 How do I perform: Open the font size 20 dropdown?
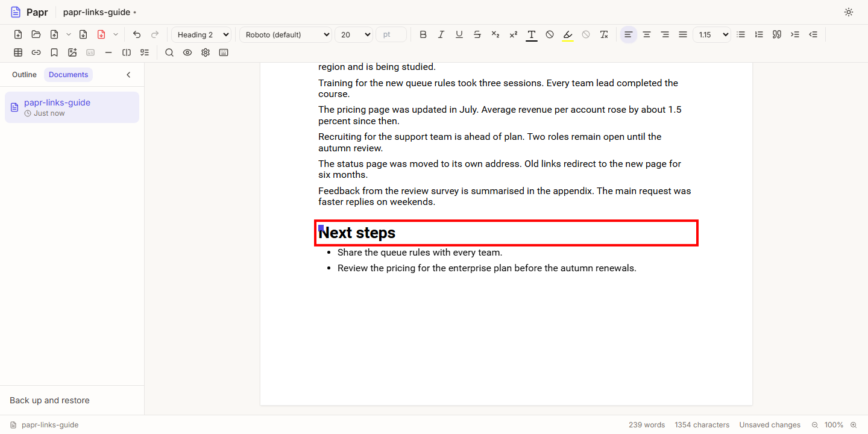[354, 34]
